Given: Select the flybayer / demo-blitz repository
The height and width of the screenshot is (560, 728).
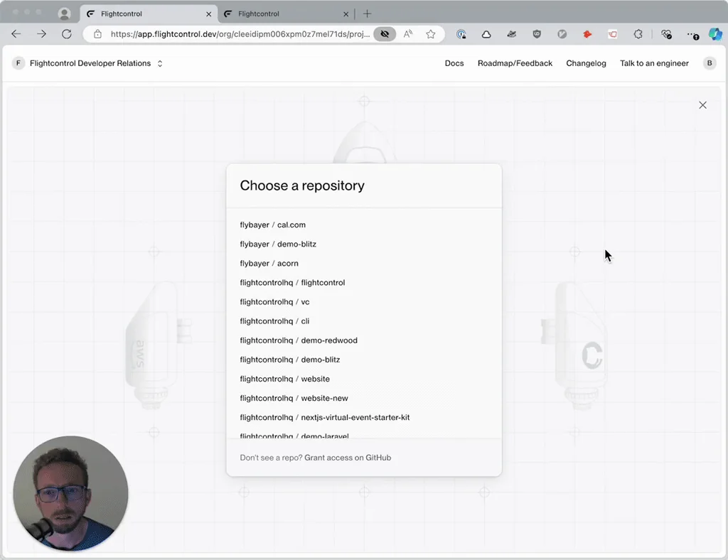Looking at the screenshot, I should pyautogui.click(x=278, y=244).
